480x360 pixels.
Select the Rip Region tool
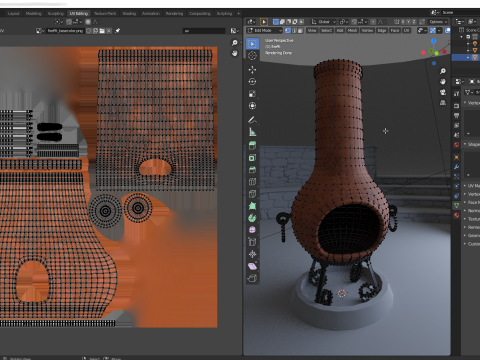pyautogui.click(x=252, y=278)
